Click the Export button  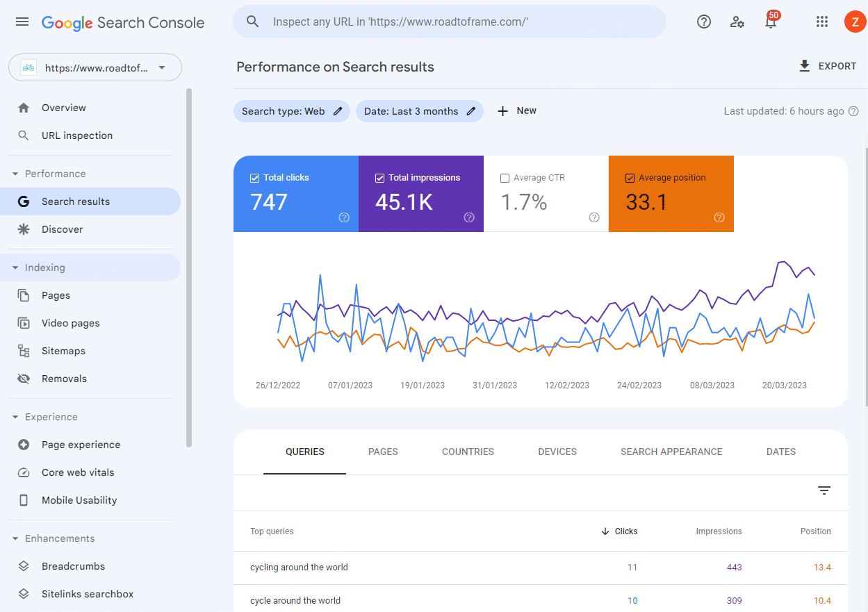(828, 66)
